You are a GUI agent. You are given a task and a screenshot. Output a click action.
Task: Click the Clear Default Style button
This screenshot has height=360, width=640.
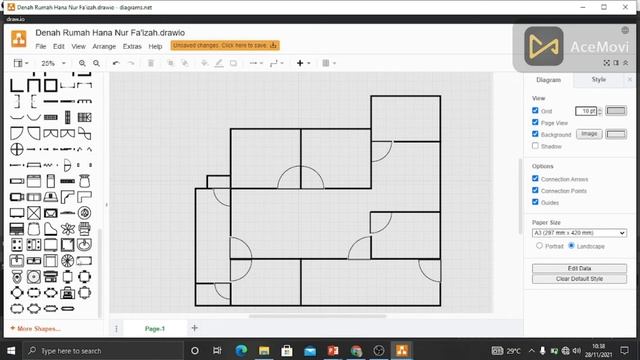click(579, 279)
